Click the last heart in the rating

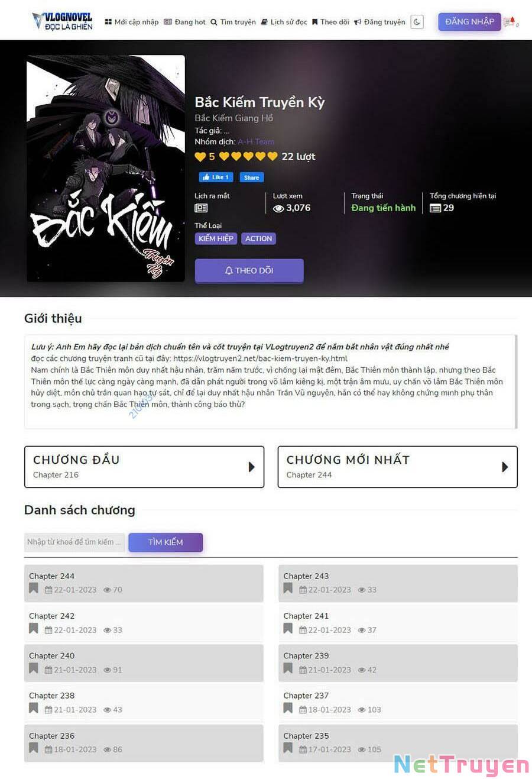[272, 156]
